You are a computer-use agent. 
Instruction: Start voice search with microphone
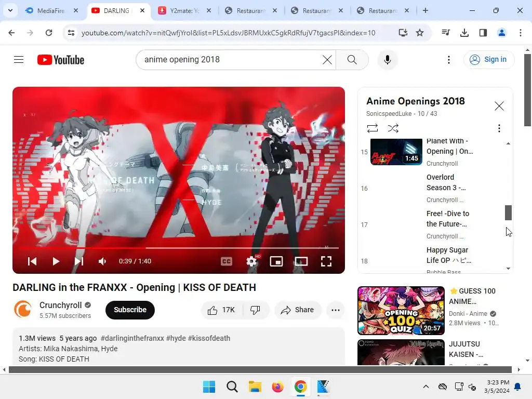pos(388,60)
